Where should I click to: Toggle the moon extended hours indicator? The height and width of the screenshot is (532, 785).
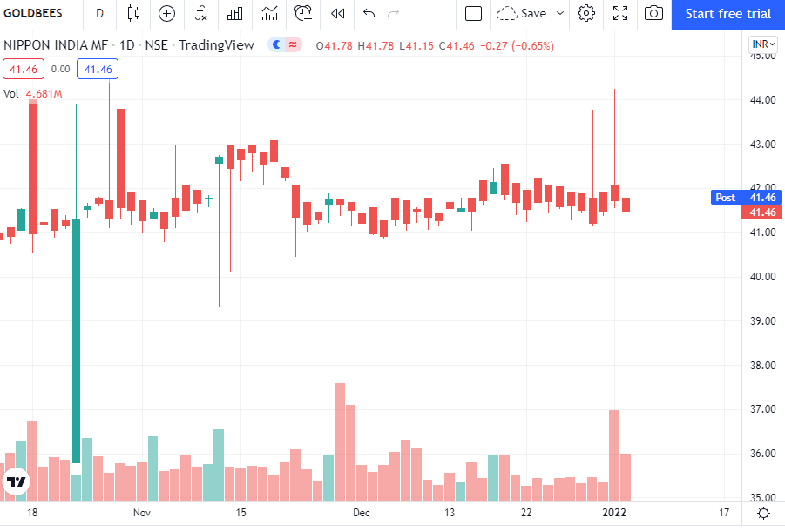click(x=276, y=45)
